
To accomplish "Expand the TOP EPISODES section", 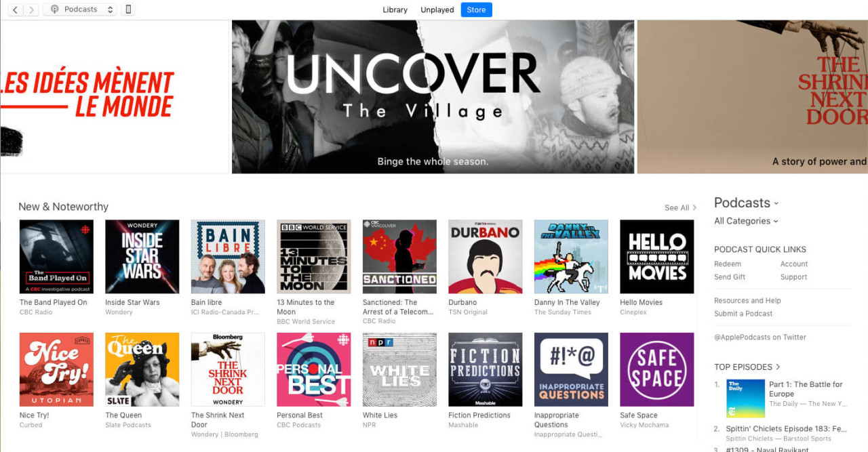I will (x=747, y=367).
